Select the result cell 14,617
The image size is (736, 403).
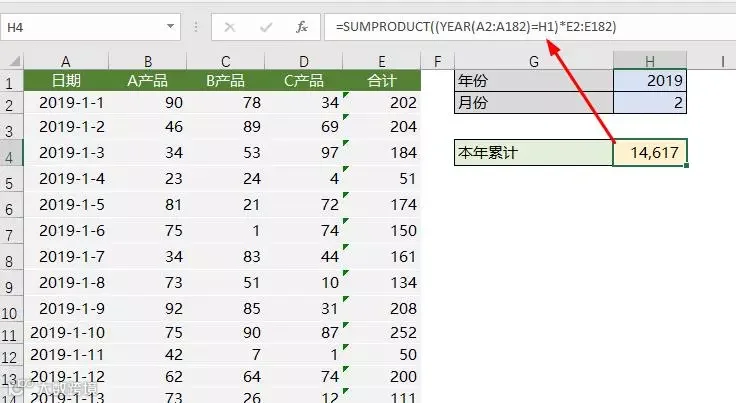tap(650, 152)
